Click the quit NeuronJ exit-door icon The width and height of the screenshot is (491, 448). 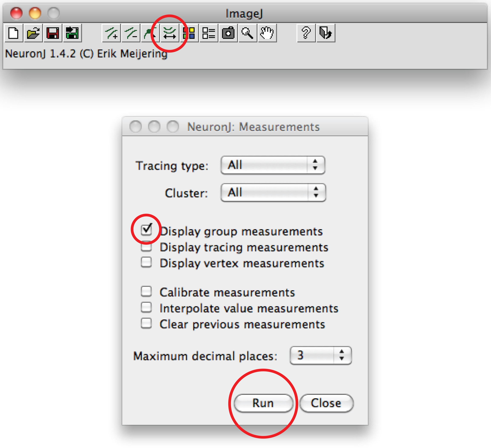click(326, 33)
